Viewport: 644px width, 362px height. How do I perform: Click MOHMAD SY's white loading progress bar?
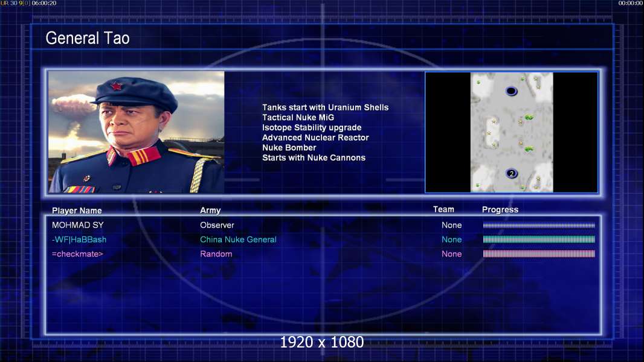[x=539, y=225]
